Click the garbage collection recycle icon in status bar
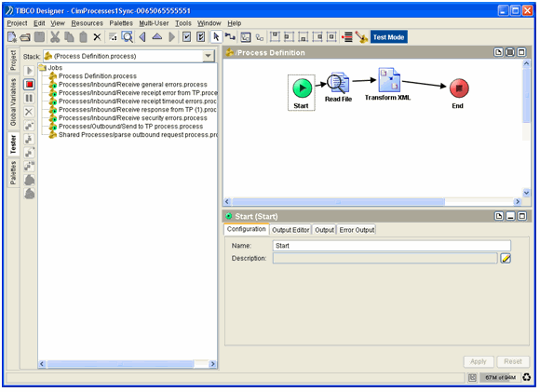This screenshot has width=540, height=392. click(527, 377)
